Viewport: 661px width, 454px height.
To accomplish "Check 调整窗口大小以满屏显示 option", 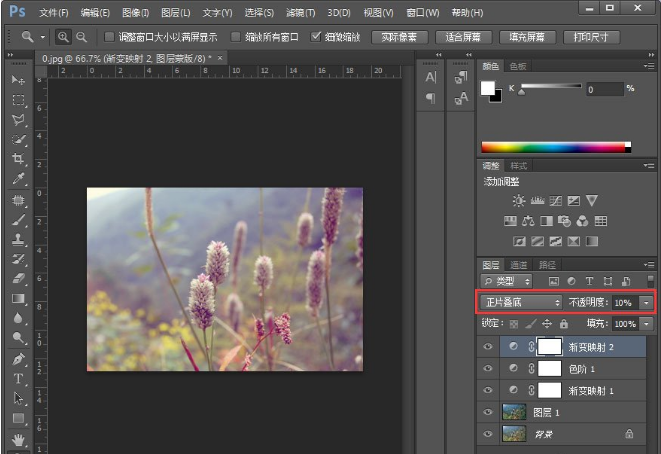I will tap(109, 37).
